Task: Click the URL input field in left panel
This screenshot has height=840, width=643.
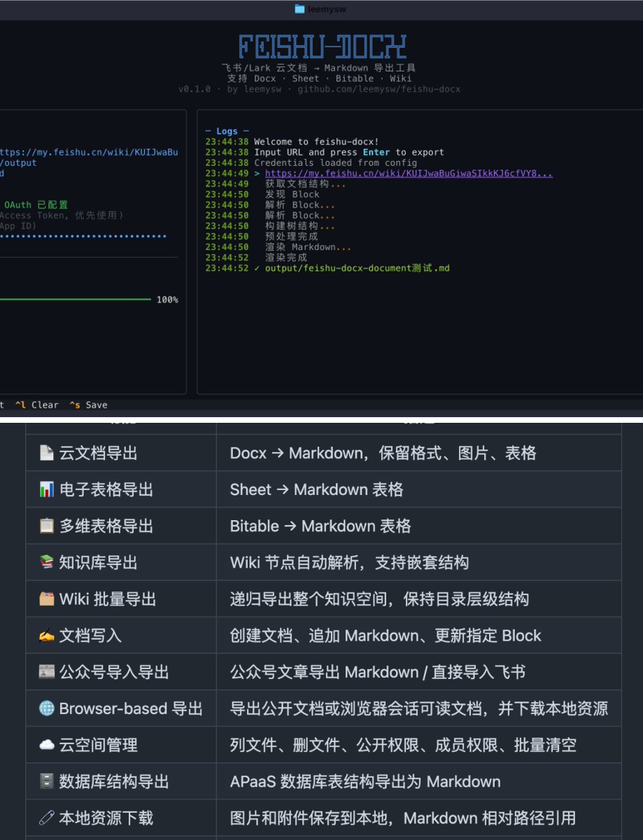Action: pyautogui.click(x=89, y=152)
